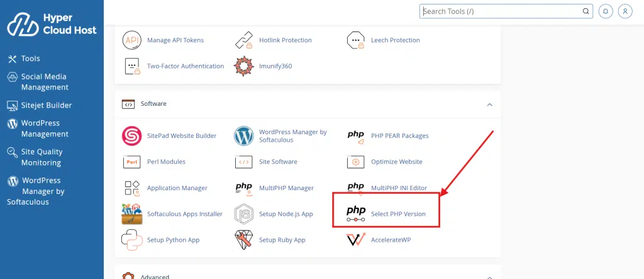Open the user account icon
The height and width of the screenshot is (279, 644).
625,11
